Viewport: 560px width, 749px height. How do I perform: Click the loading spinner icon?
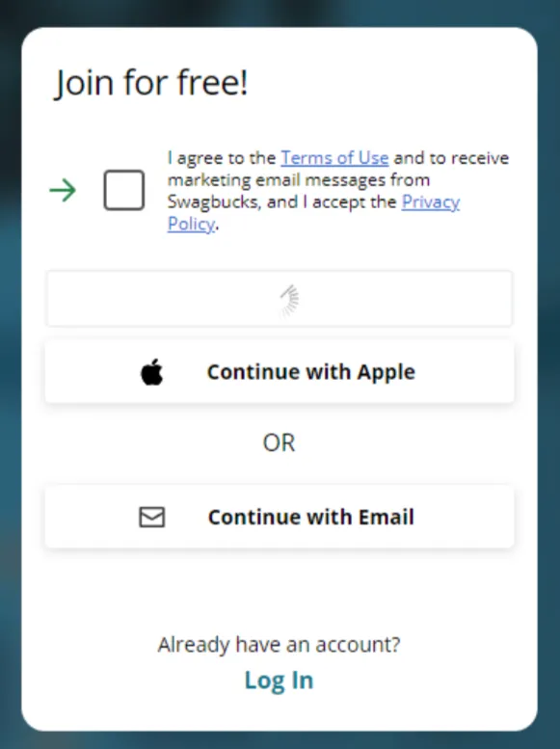point(289,300)
